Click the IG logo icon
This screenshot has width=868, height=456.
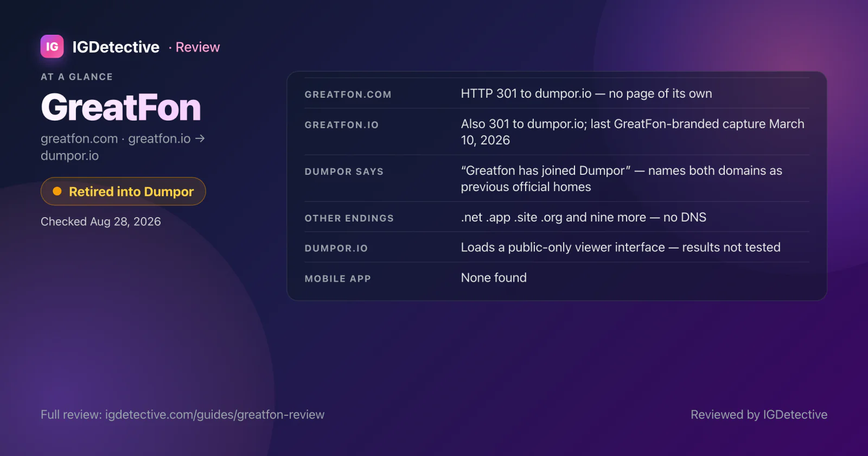(x=52, y=47)
